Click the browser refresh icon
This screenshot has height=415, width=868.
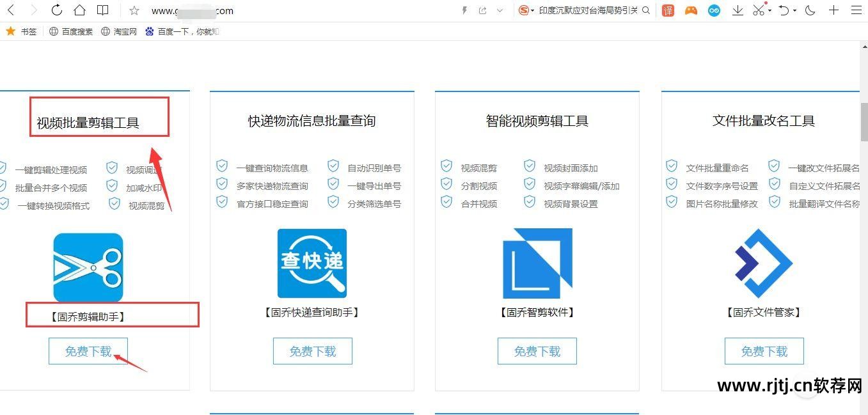(56, 10)
